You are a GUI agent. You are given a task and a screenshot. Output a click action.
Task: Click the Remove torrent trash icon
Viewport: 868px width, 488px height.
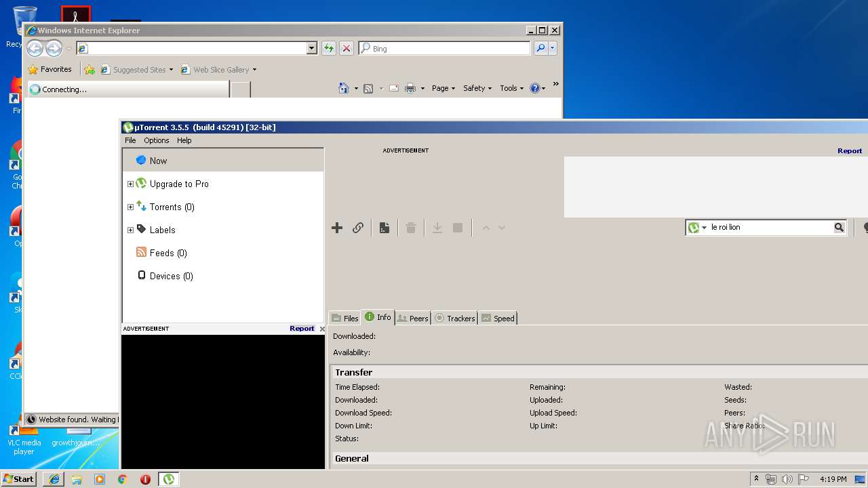tap(411, 228)
